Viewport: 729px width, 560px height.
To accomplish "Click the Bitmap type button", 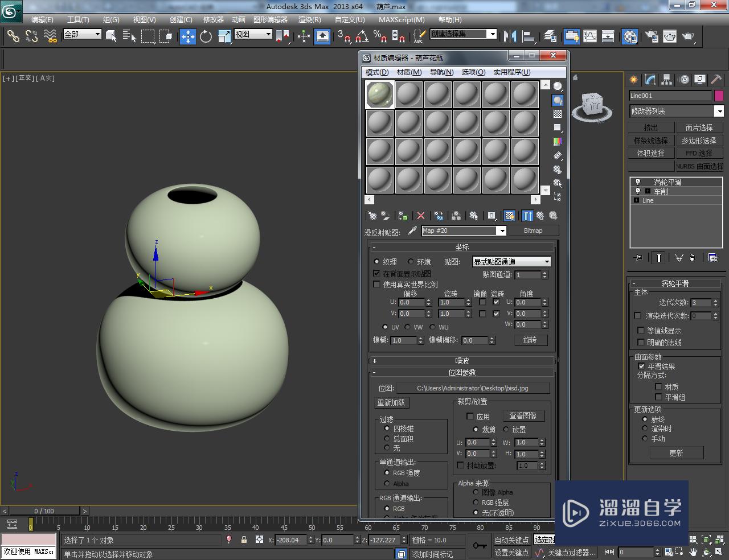I will (x=533, y=230).
